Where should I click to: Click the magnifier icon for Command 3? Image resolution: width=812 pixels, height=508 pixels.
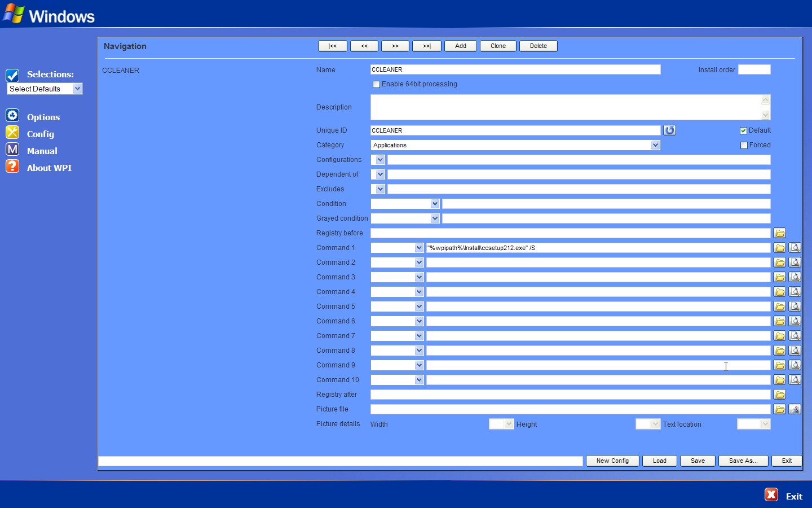tap(795, 277)
